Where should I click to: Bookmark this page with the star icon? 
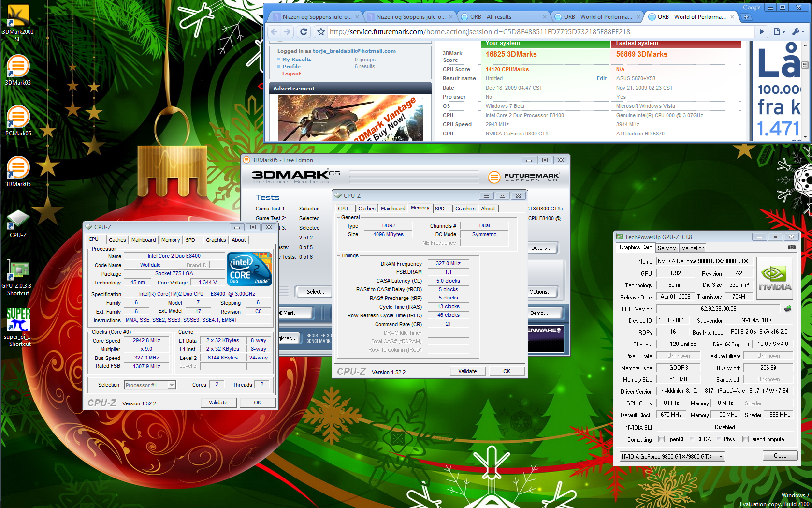(x=320, y=32)
